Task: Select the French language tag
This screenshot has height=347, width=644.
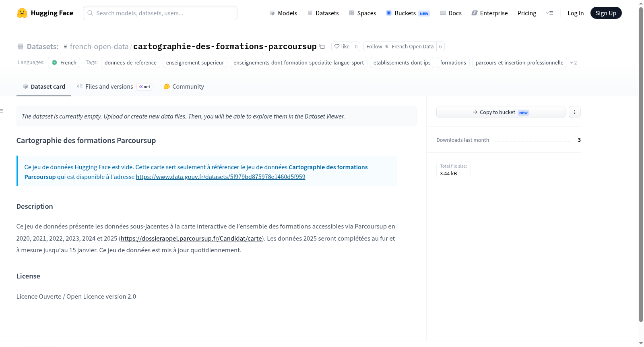Action: [x=64, y=62]
